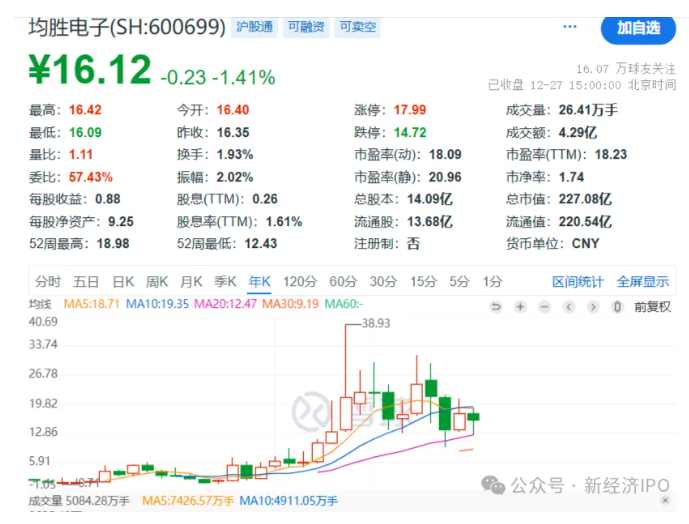Screen dimensions: 689x524
Task: Open the three-dot more options menu
Action: coord(570,27)
